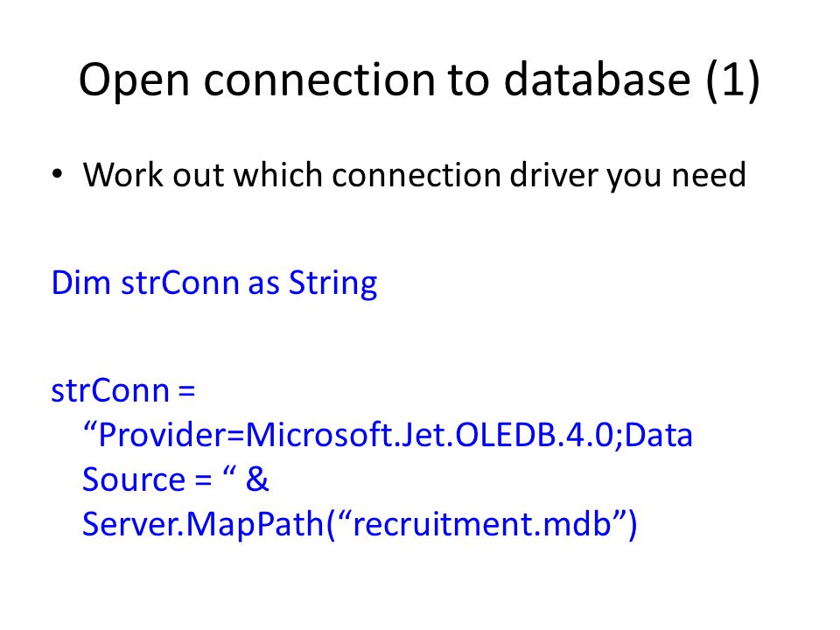Click the word 'Data' after the semicolon
The height and width of the screenshot is (630, 840).
659,435
